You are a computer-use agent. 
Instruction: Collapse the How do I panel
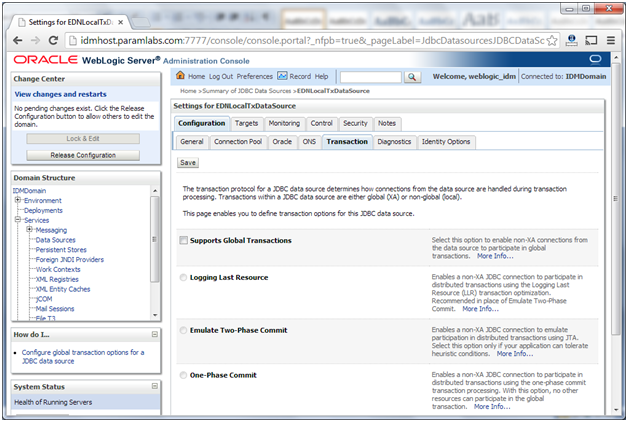coord(155,334)
